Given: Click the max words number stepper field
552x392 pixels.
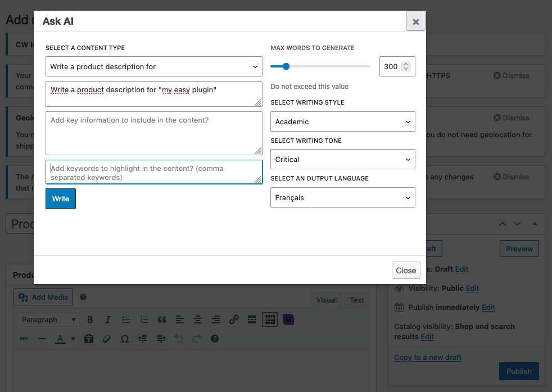Looking at the screenshot, I should click(x=392, y=66).
